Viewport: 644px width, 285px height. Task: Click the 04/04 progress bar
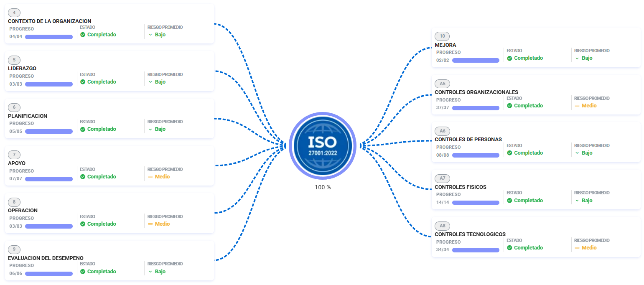[49, 37]
